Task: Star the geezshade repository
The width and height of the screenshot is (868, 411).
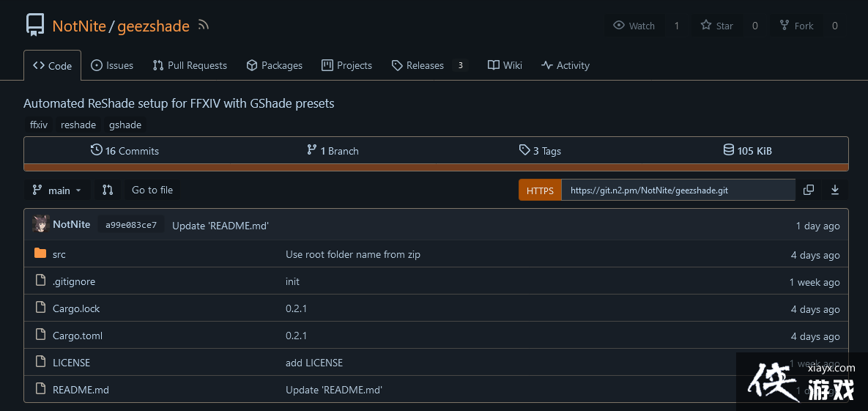Action: tap(717, 26)
